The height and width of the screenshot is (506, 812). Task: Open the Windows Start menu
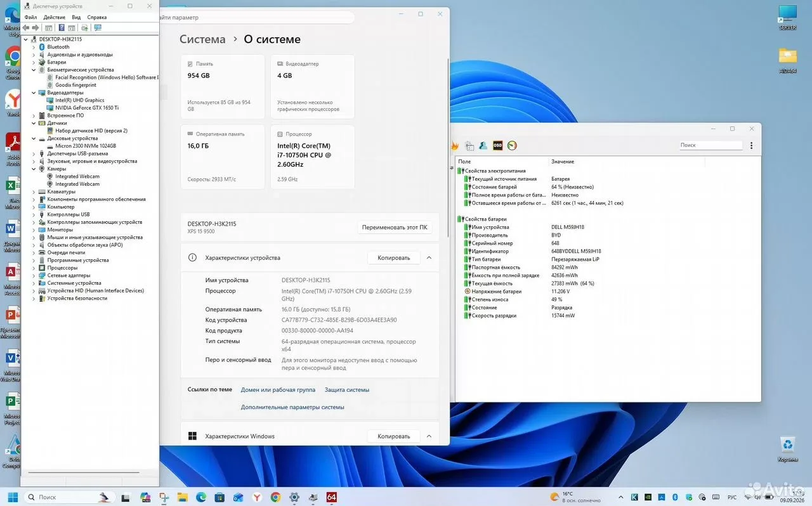coord(13,497)
